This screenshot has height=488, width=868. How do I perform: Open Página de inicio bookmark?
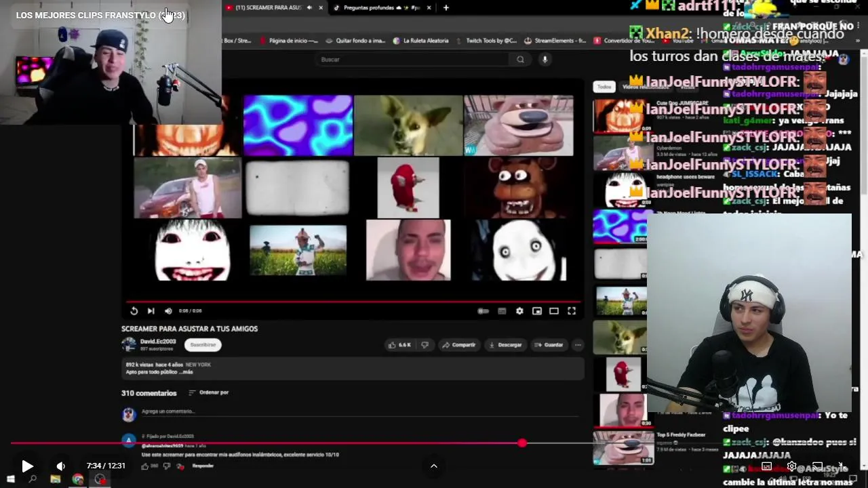pos(289,41)
